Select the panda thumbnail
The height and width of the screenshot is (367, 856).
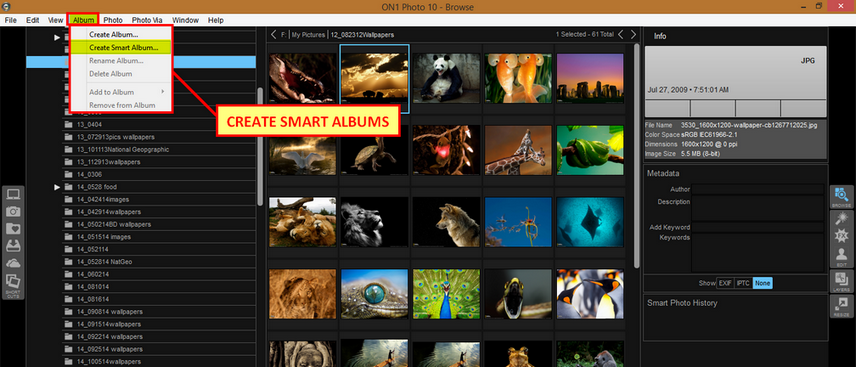coord(446,79)
